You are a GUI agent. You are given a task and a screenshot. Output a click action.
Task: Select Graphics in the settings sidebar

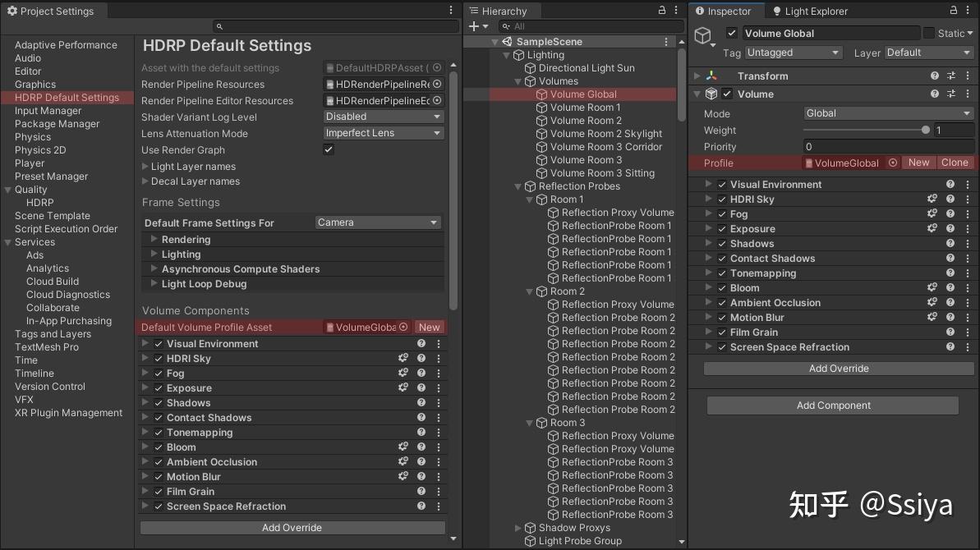coord(35,85)
